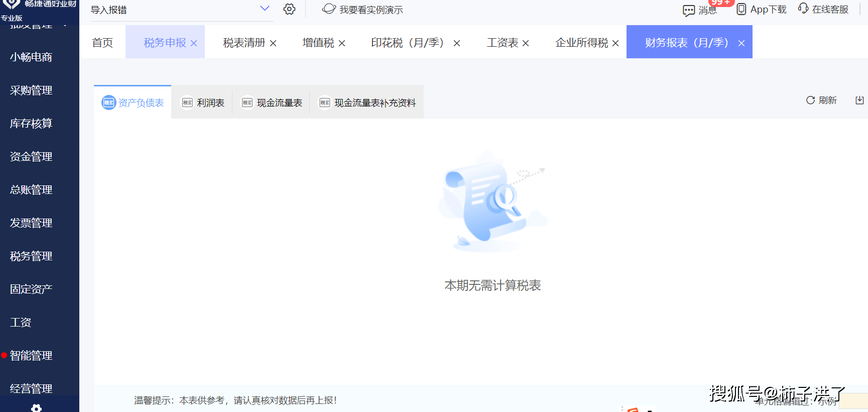Switch to the 利润表 tab
This screenshot has height=412, width=868.
203,103
